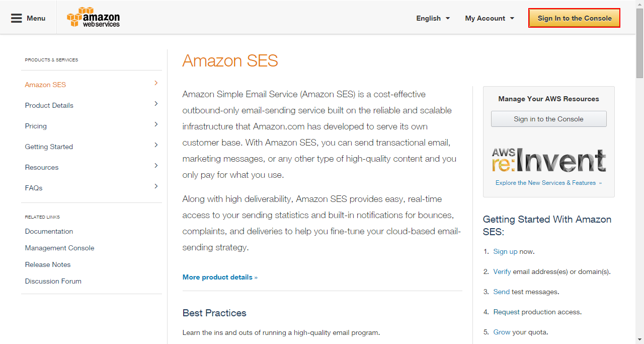Screen dimensions: 644x344
Task: Open the Documentation related link
Action: (49, 231)
